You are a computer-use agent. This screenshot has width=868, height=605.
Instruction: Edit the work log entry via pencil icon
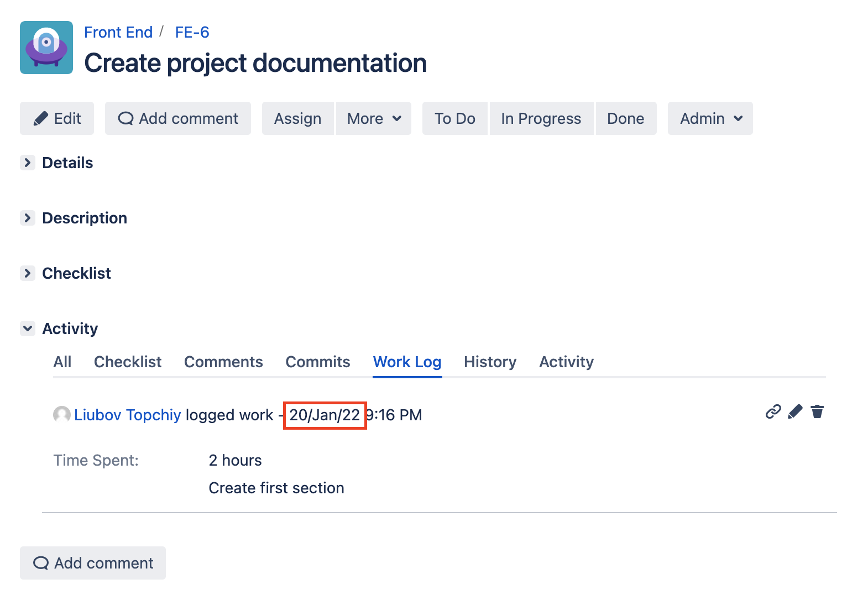(795, 411)
